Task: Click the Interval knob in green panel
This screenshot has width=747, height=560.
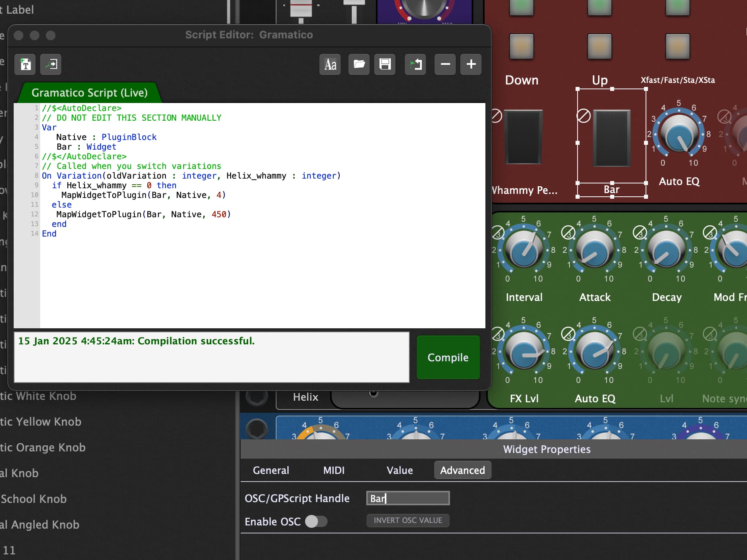Action: pos(524,249)
